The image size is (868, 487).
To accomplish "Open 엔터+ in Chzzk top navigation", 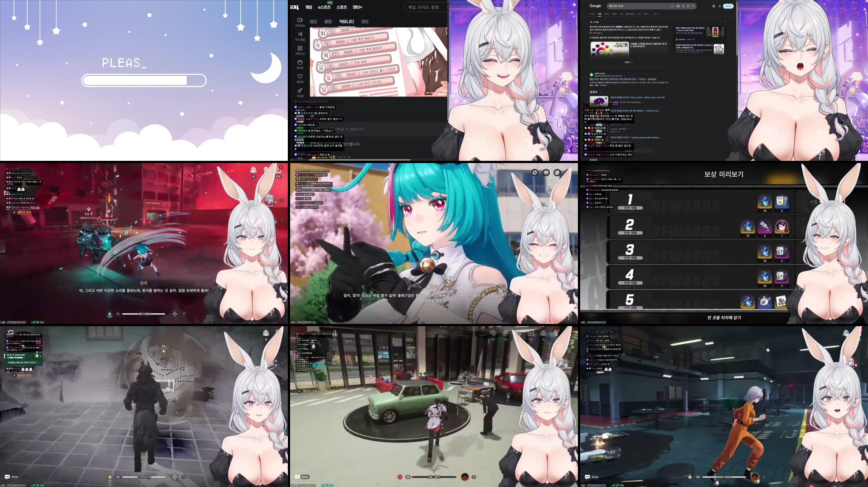I will pos(358,7).
